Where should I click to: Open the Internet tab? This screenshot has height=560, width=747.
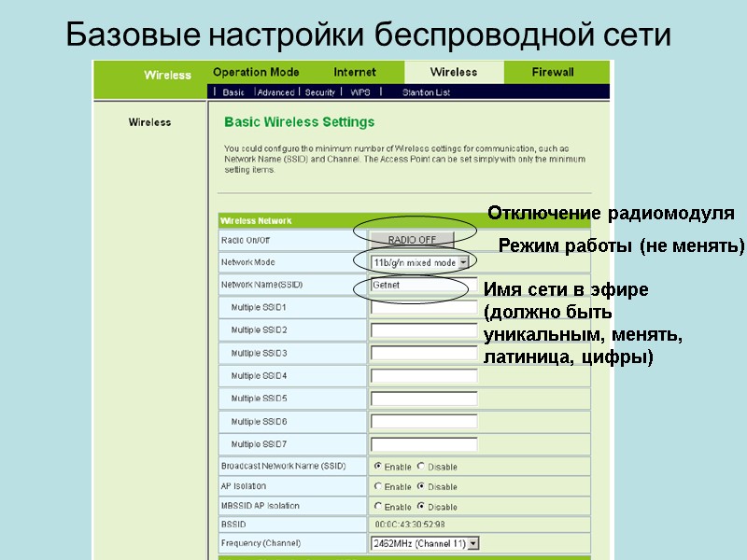(x=355, y=72)
